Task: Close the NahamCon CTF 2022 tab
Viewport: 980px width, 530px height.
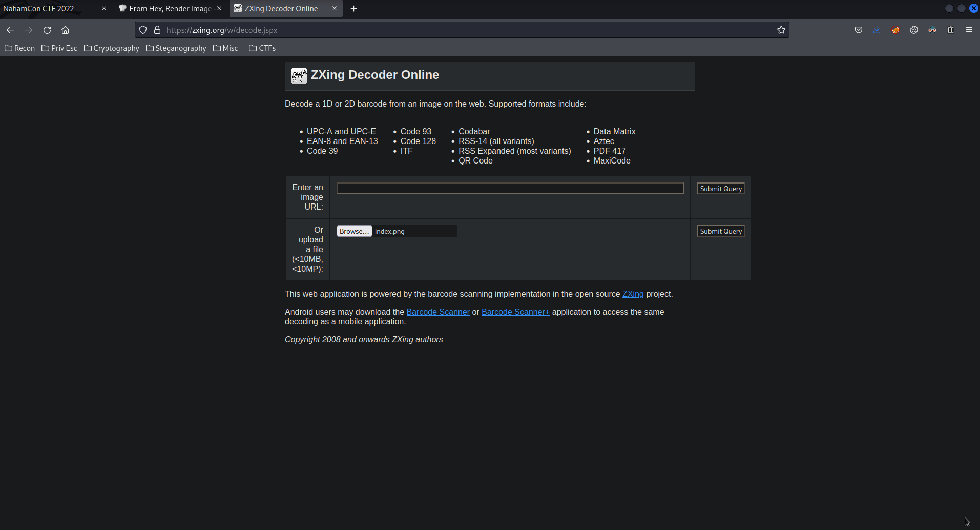Action: pos(104,9)
